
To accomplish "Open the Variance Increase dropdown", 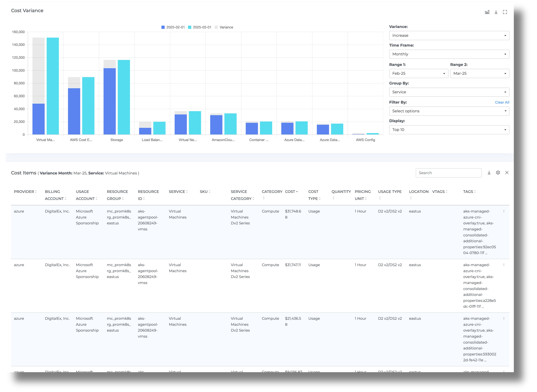I will pyautogui.click(x=449, y=36).
